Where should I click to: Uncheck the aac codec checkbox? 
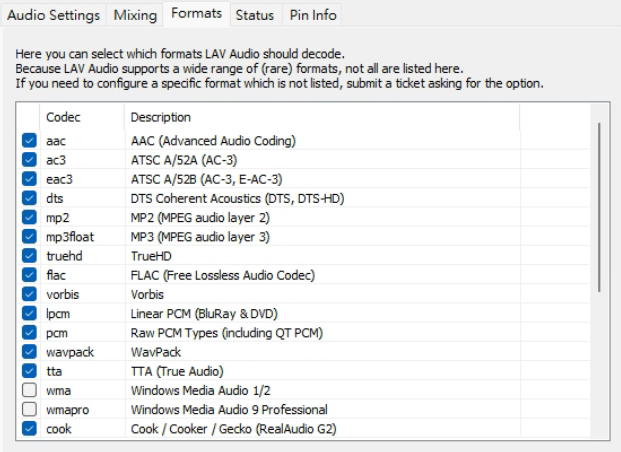coord(29,142)
